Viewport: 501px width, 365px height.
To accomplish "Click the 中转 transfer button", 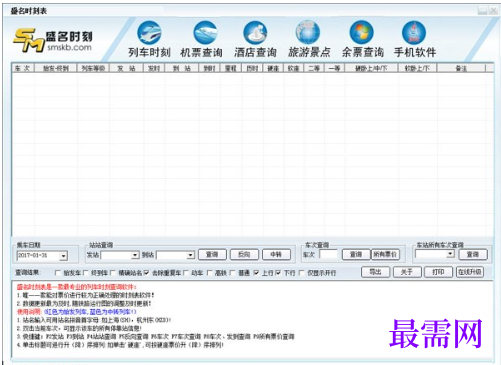I will pyautogui.click(x=276, y=255).
